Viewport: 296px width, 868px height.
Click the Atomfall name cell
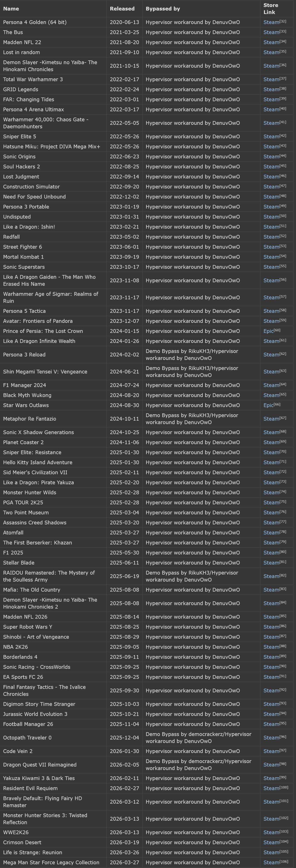[x=53, y=533]
